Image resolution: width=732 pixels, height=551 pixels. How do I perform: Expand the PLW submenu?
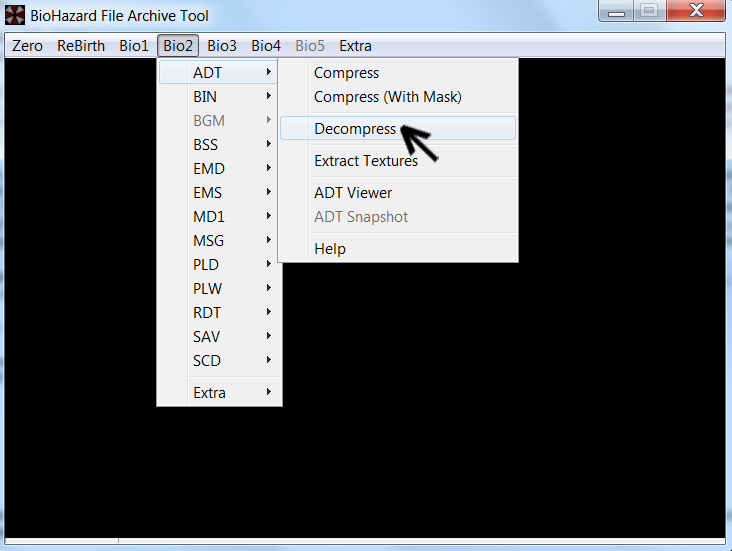219,289
